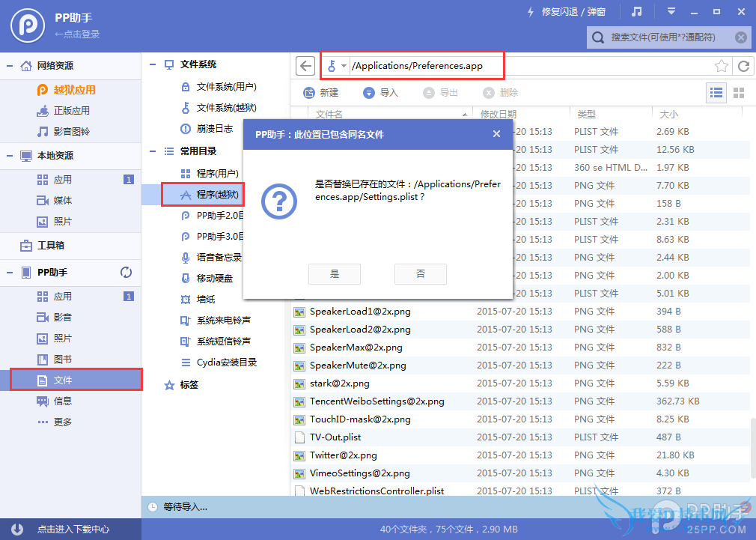Collapse the 常用目录 section
Image resolution: width=756 pixels, height=540 pixels.
tap(153, 151)
